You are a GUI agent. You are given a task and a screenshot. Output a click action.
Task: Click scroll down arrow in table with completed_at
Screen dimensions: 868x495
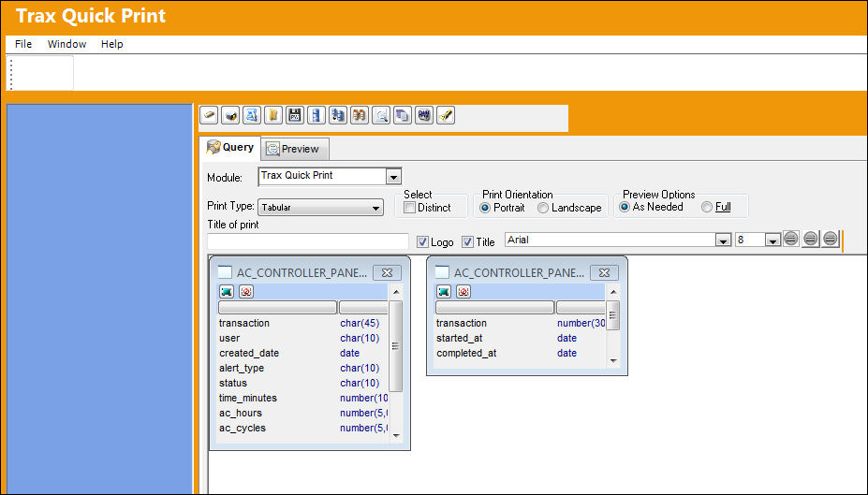tap(612, 360)
